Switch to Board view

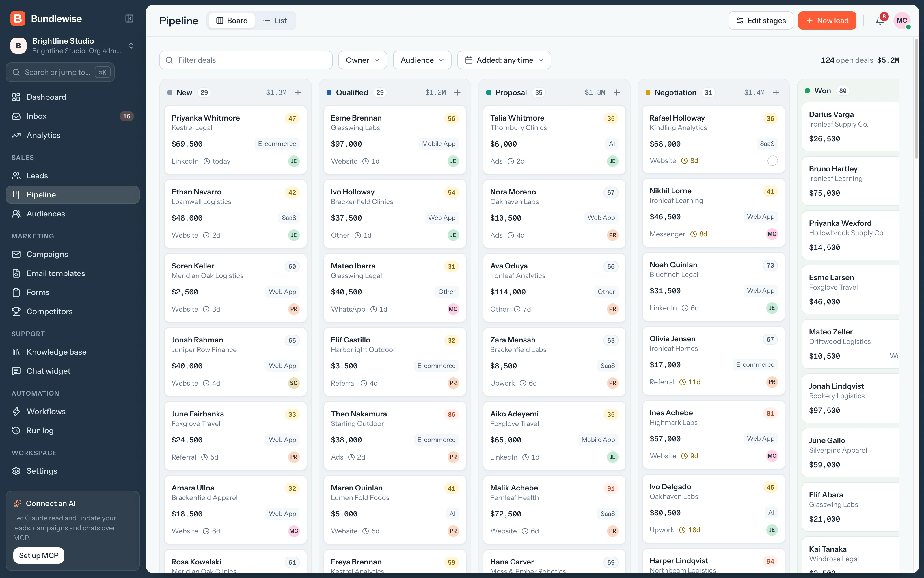[x=232, y=21]
